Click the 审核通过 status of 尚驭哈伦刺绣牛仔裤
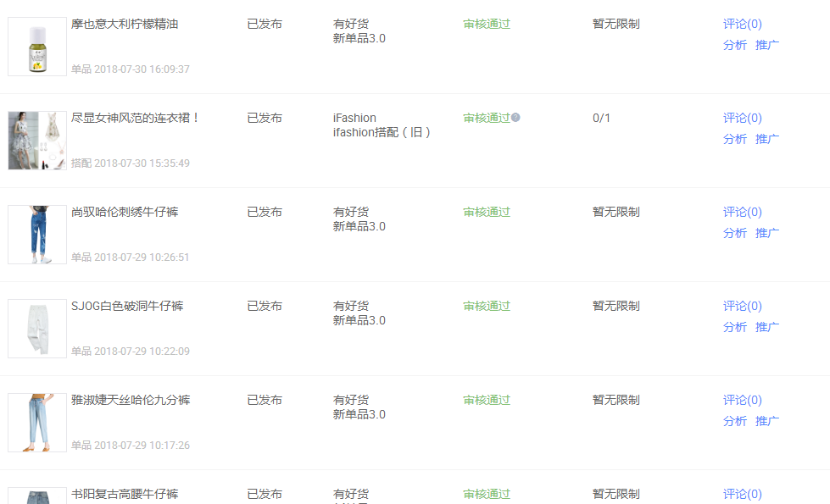This screenshot has width=830, height=504. (487, 212)
